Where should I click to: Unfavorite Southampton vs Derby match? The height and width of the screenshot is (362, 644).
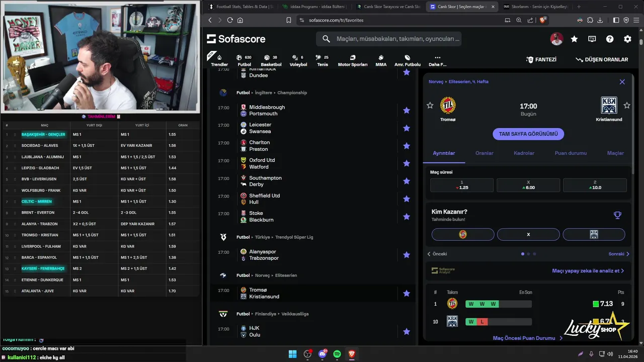407,181
